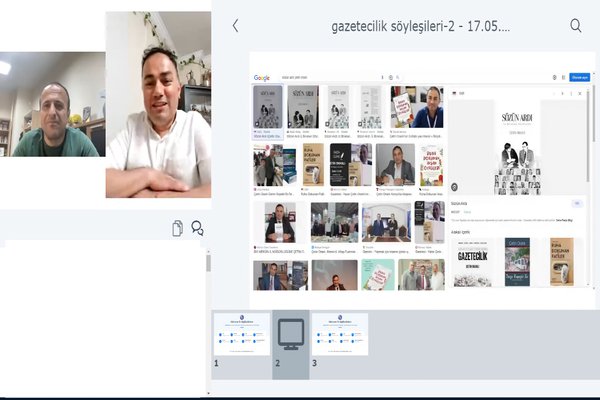The image size is (600, 400).
Task: Click the blue sign-in button on Google page
Action: [579, 77]
